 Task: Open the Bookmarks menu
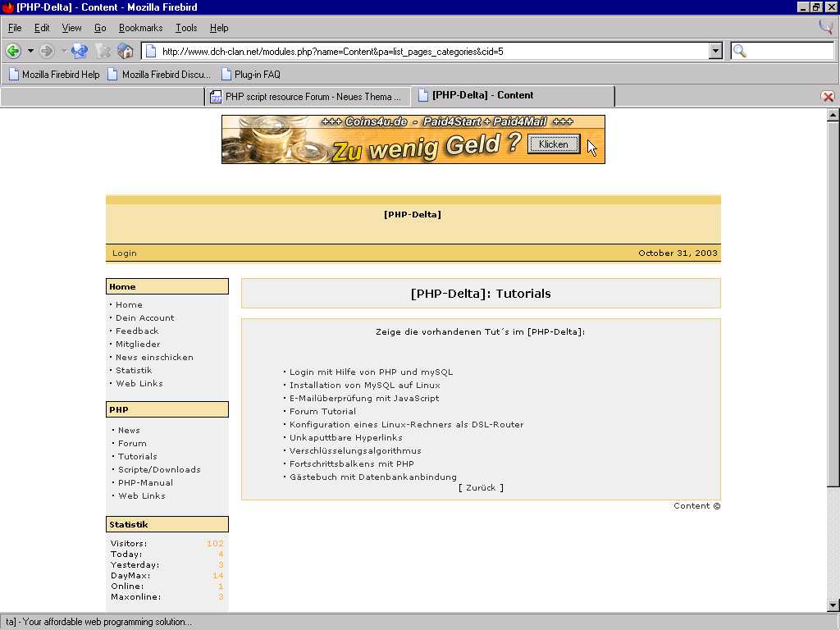[140, 28]
